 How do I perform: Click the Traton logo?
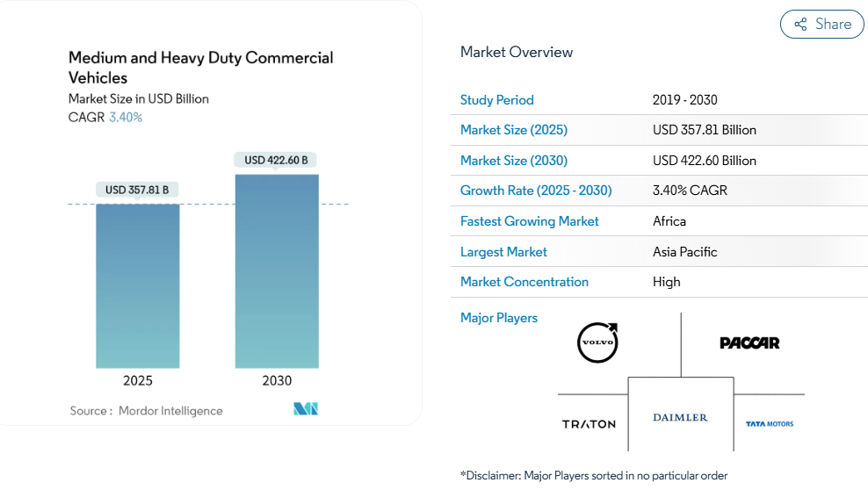589,424
